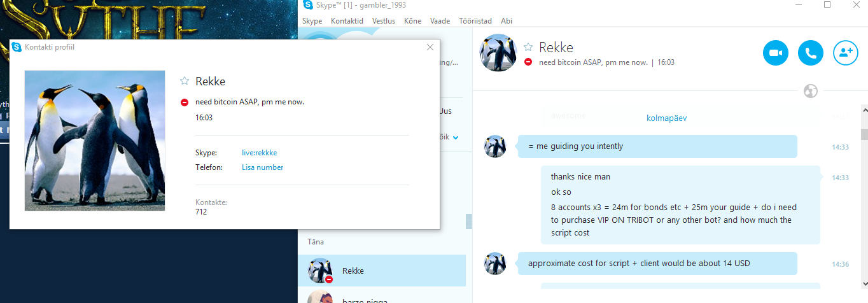This screenshot has width=868, height=303.
Task: Click Rekke's penguin avatar in chat header
Action: tap(498, 52)
